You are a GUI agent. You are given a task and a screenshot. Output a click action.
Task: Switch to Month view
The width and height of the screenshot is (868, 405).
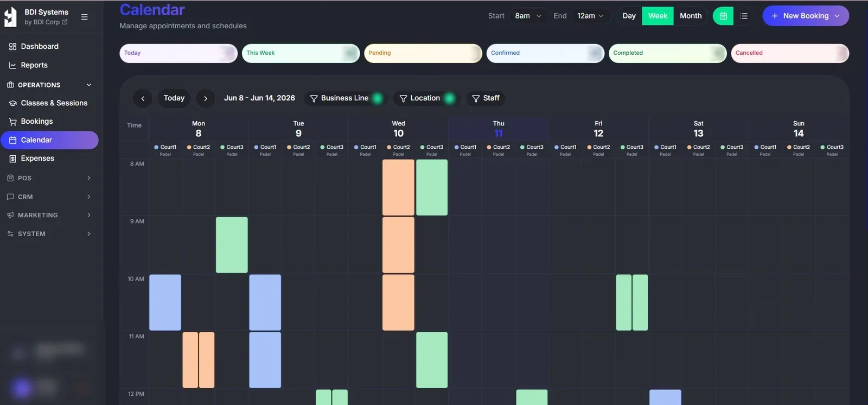(x=691, y=16)
